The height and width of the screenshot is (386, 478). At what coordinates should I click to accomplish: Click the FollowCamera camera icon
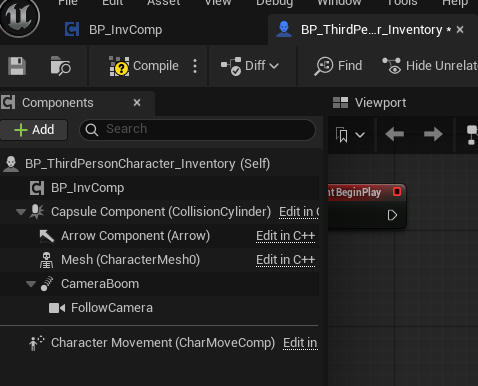click(57, 308)
